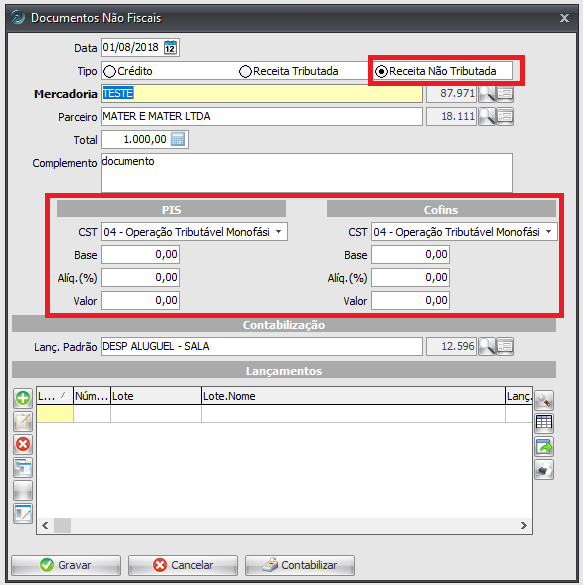Print the lançamentos list via the printer icon
Image resolution: width=583 pixels, height=585 pixels.
pyautogui.click(x=544, y=470)
